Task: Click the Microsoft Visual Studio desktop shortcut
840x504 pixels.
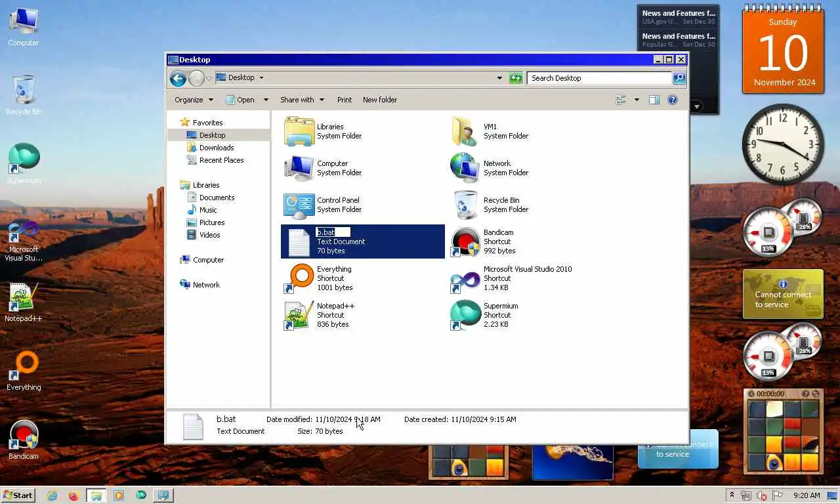Action: coord(24,240)
